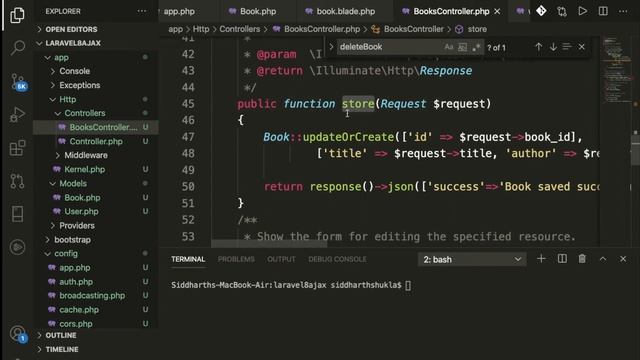Open the Explorer view in activity bar

coord(17,16)
